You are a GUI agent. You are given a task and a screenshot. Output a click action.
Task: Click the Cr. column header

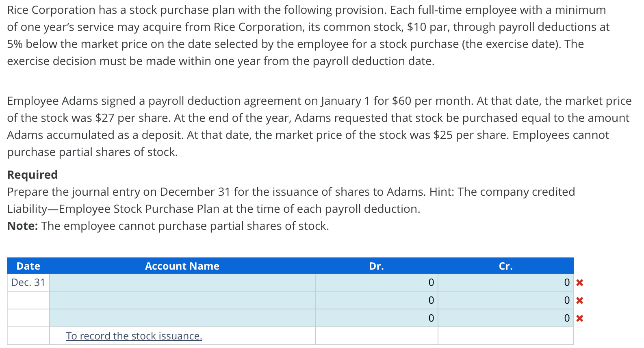pyautogui.click(x=505, y=266)
